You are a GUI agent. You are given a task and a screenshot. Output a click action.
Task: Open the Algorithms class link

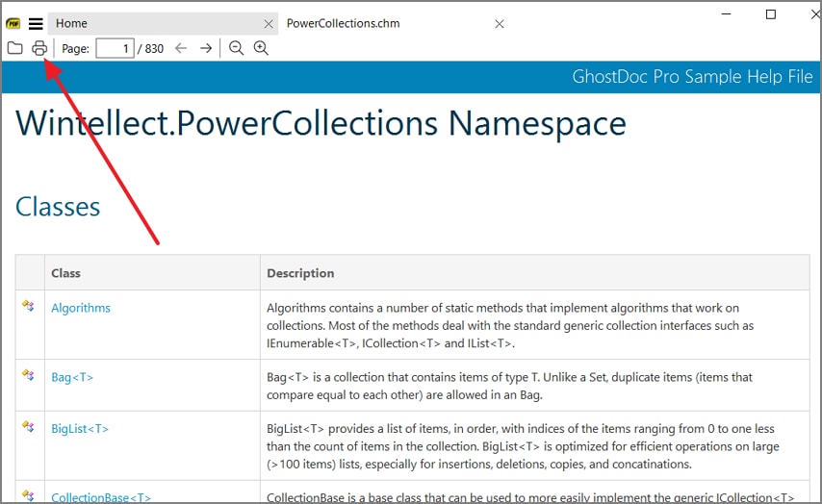coord(81,308)
